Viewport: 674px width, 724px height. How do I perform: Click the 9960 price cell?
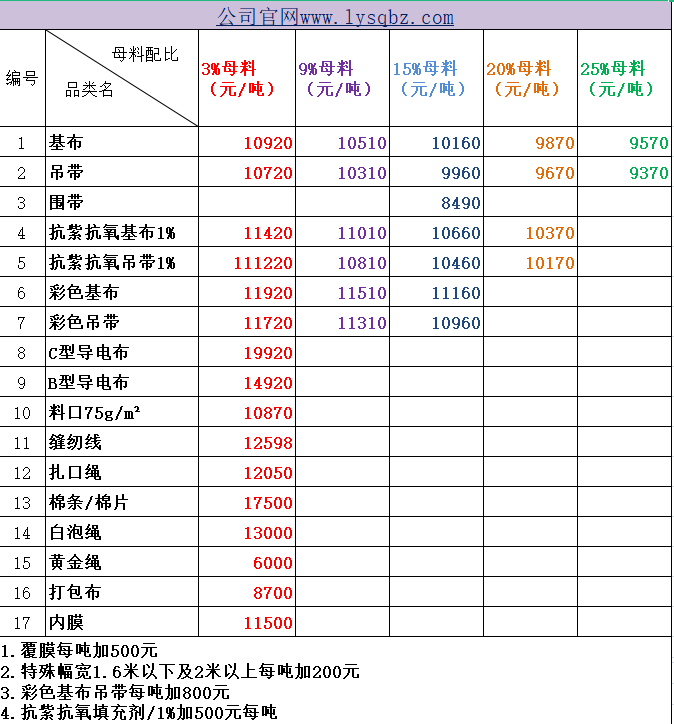437,172
